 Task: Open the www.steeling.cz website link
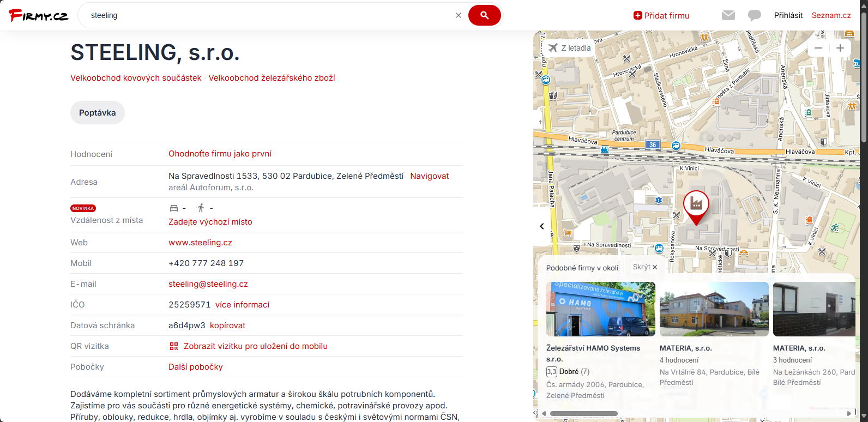pos(200,243)
